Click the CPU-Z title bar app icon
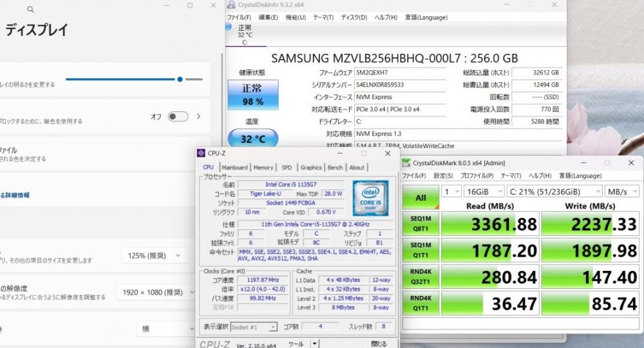644x348 pixels. click(202, 153)
